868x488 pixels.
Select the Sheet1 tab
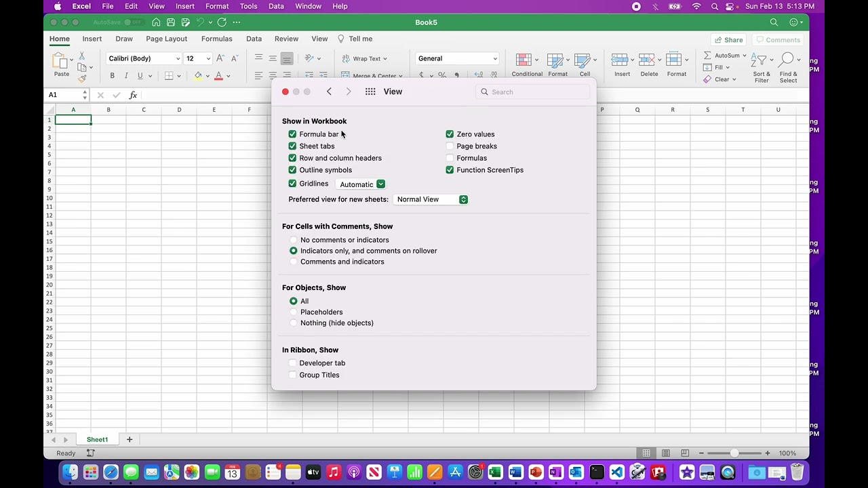tap(97, 439)
